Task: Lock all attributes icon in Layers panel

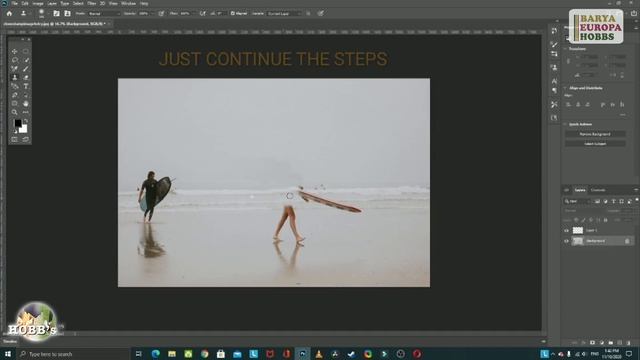Action: [x=605, y=220]
